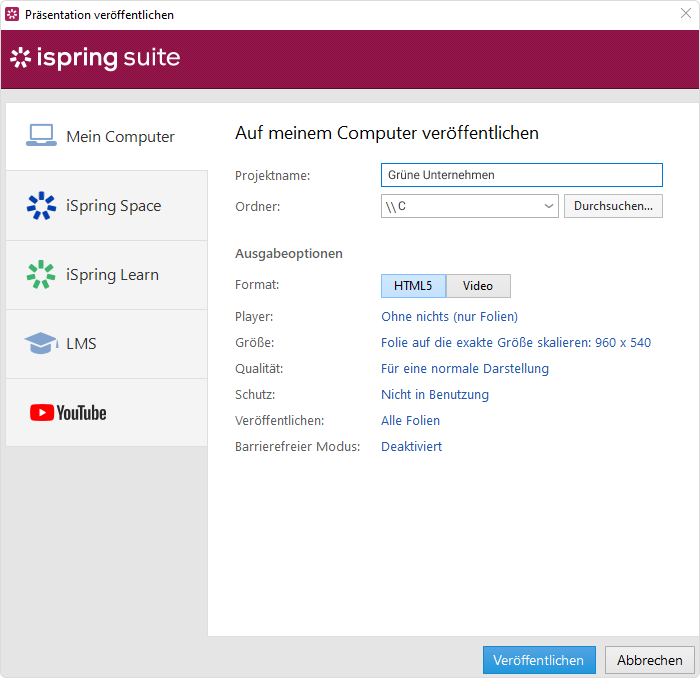Screen dimensions: 700x678
Task: Select HTML5 output format
Action: 413,286
